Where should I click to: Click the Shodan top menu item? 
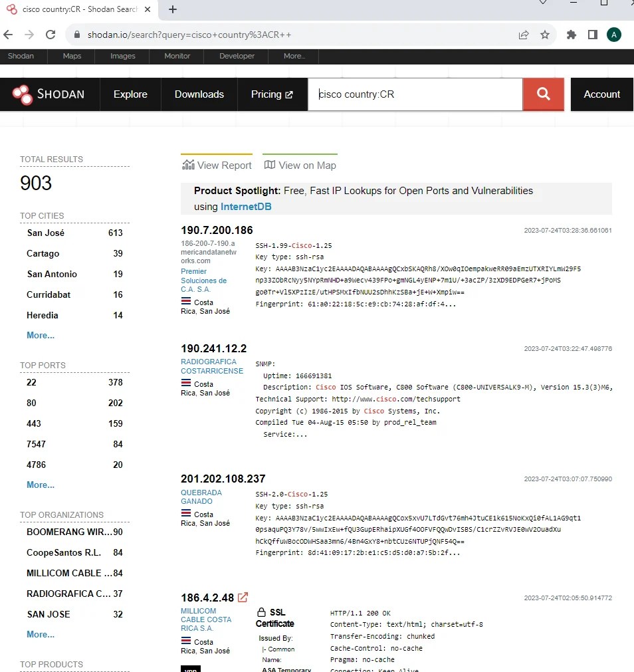(x=21, y=56)
